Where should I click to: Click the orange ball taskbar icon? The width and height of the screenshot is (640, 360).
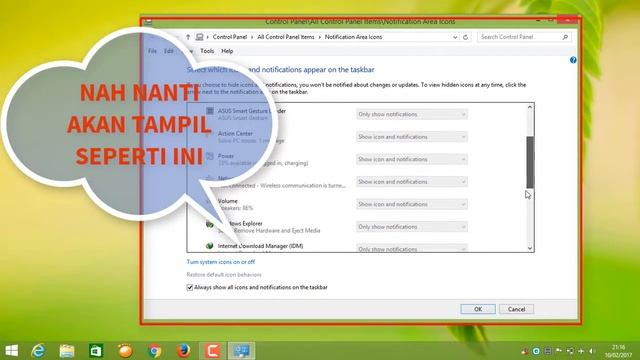pyautogui.click(x=125, y=351)
